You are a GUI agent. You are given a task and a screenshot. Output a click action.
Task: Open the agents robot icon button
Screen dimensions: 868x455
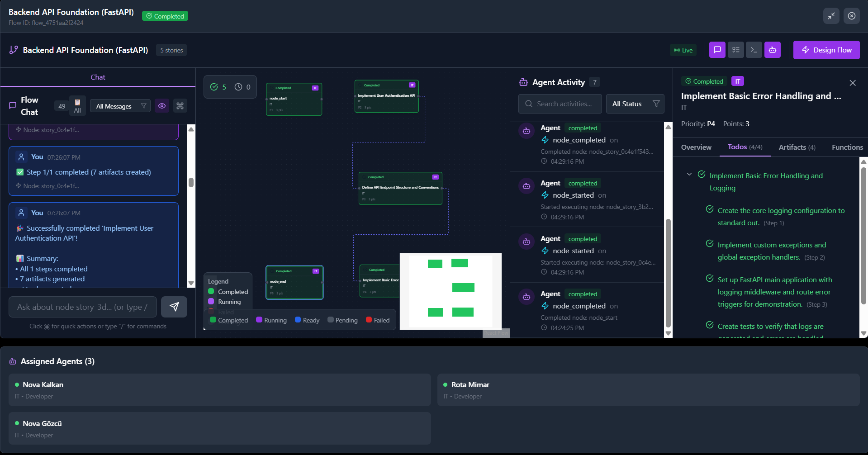tap(773, 50)
